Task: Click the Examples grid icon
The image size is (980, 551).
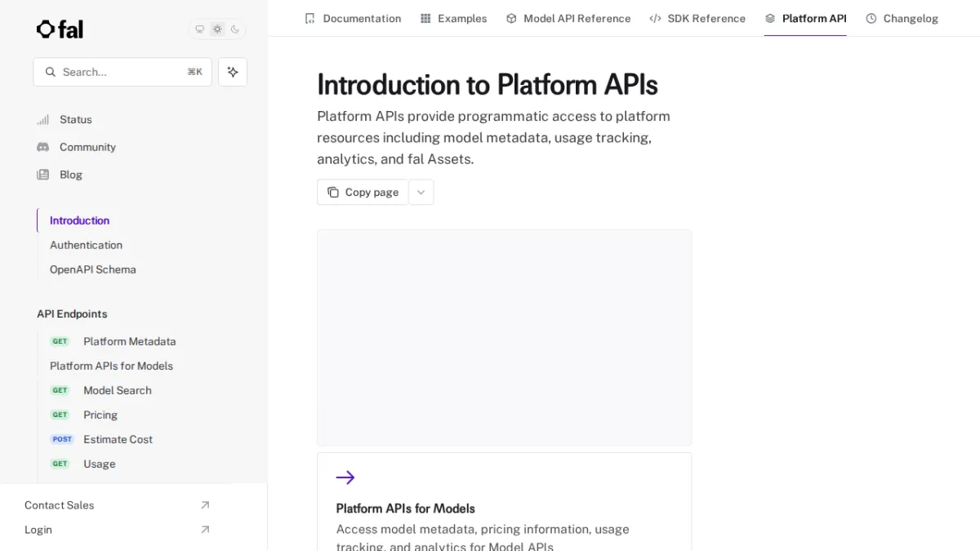Action: coord(425,18)
